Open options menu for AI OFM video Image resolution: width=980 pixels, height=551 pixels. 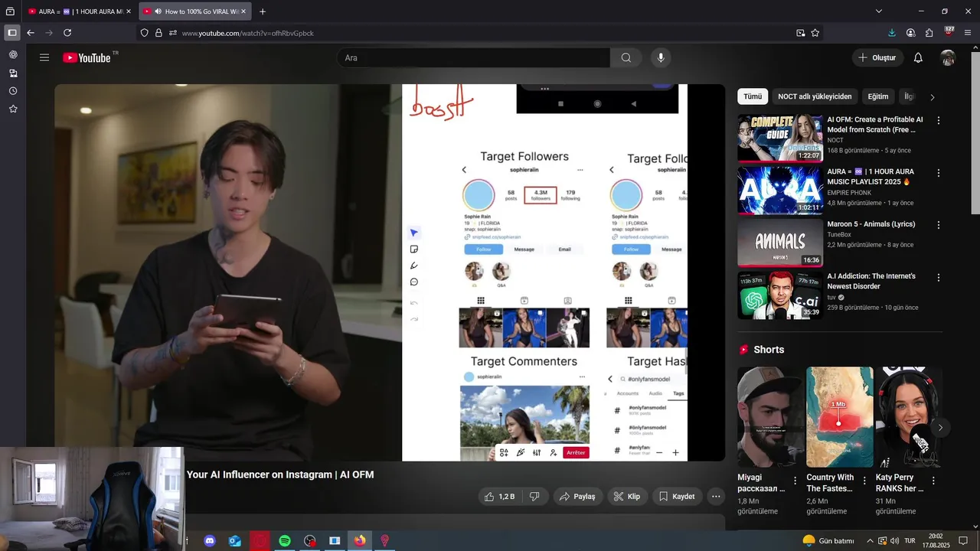(939, 121)
